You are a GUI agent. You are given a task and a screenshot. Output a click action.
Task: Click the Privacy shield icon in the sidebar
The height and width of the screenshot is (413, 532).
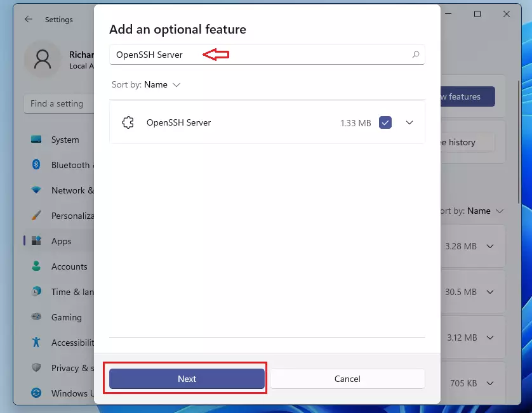pos(36,367)
